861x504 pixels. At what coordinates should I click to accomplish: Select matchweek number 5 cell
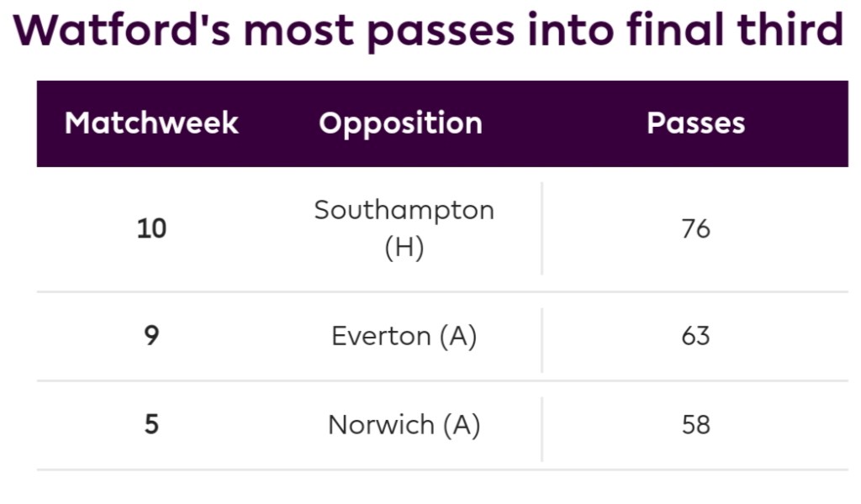pyautogui.click(x=151, y=424)
